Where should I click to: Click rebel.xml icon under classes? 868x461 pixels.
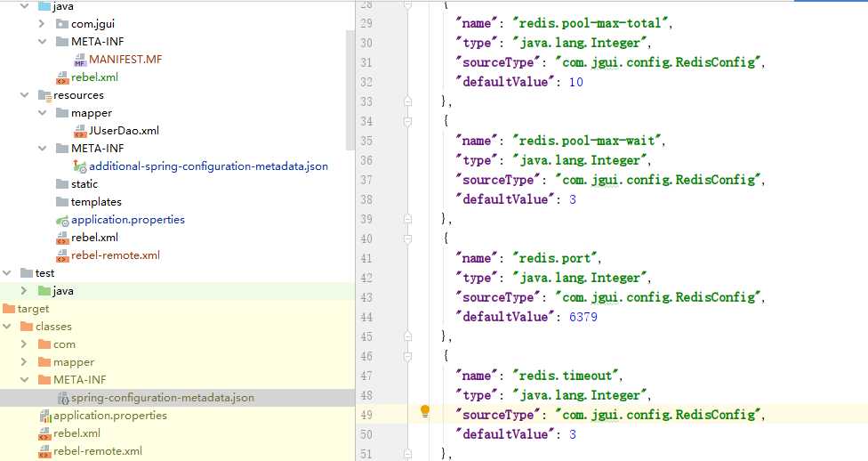[44, 433]
